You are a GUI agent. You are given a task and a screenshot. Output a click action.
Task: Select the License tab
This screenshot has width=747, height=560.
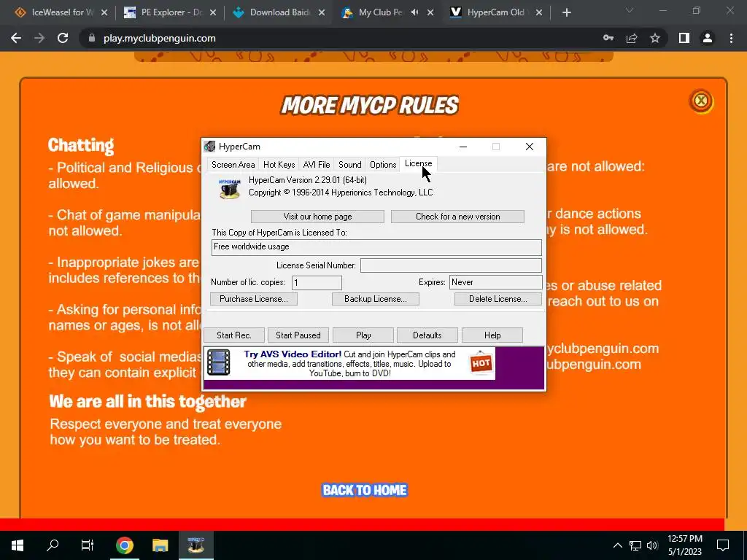(418, 163)
